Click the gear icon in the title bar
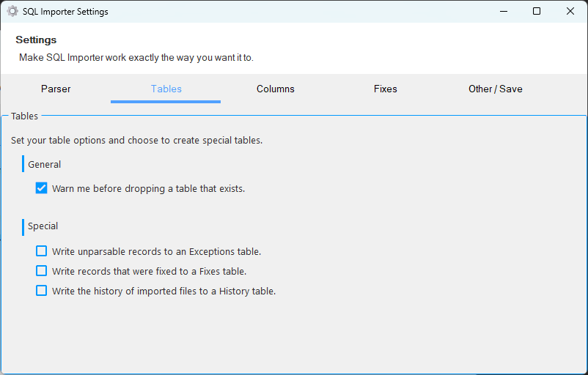 coord(12,11)
